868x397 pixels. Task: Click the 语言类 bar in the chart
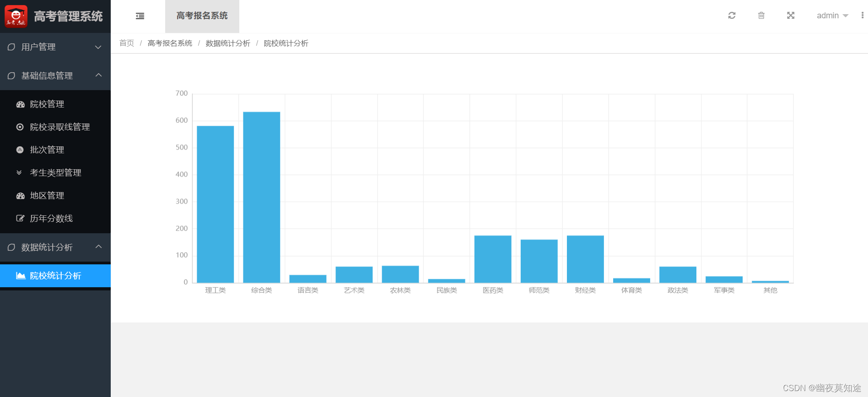(308, 279)
